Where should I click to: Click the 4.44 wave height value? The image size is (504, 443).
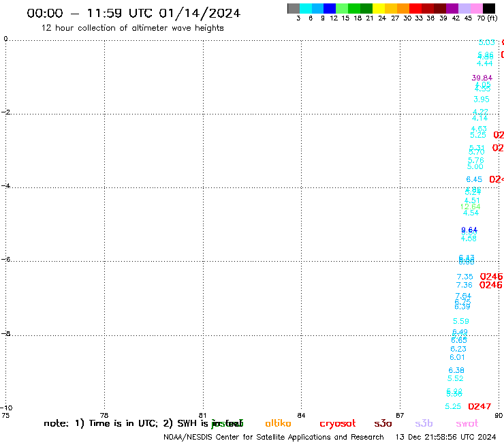point(484,63)
